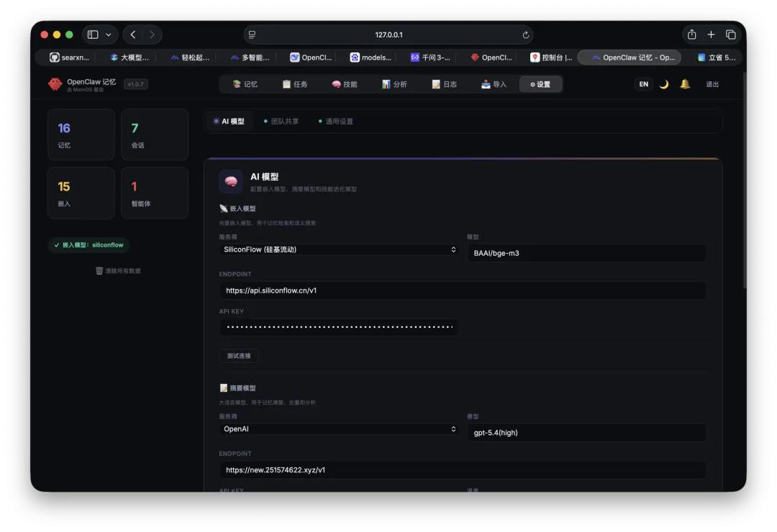Click the api.siliconflow.cn endpoint field

463,290
